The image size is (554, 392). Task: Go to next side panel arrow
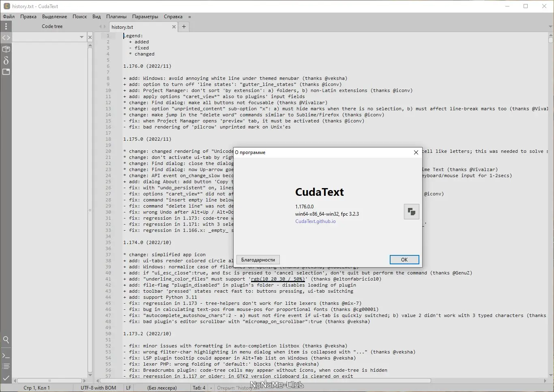(105, 27)
